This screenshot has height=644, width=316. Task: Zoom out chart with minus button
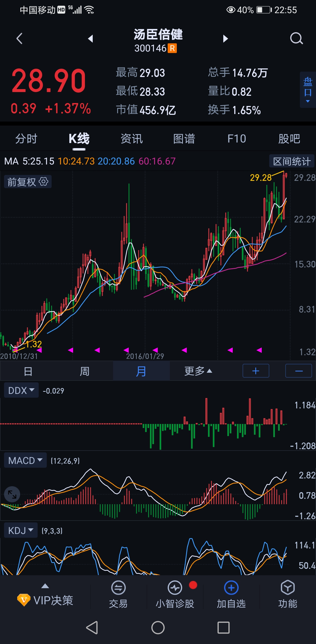point(299,371)
